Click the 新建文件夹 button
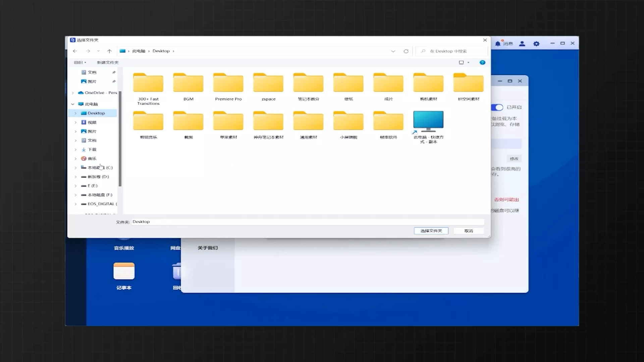Screen dimensions: 644x362 (x=108, y=62)
